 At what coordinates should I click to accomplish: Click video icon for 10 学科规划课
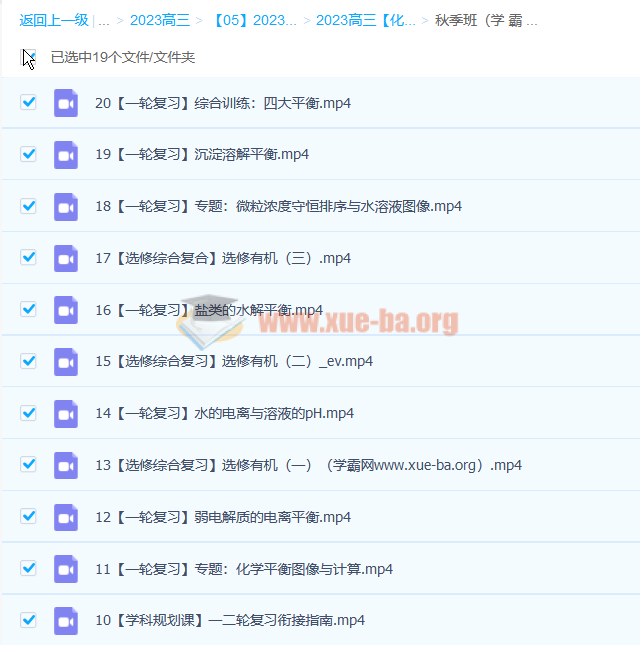coord(66,621)
